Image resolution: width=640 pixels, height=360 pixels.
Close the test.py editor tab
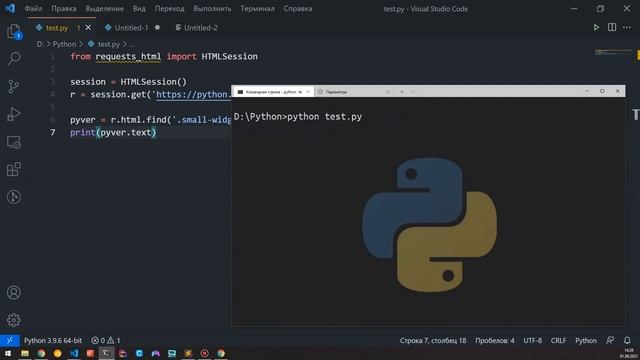88,28
